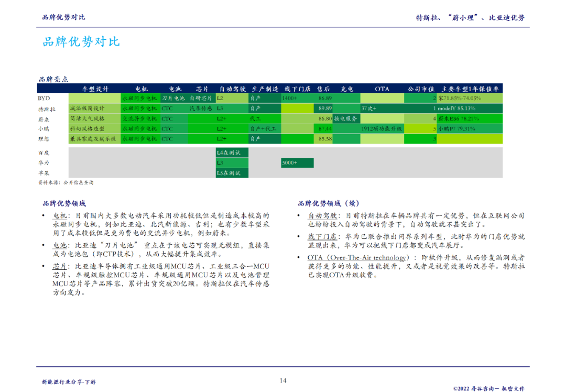Click the L4在测试 cell for 百度
The width and height of the screenshot is (566, 392).
(x=232, y=153)
